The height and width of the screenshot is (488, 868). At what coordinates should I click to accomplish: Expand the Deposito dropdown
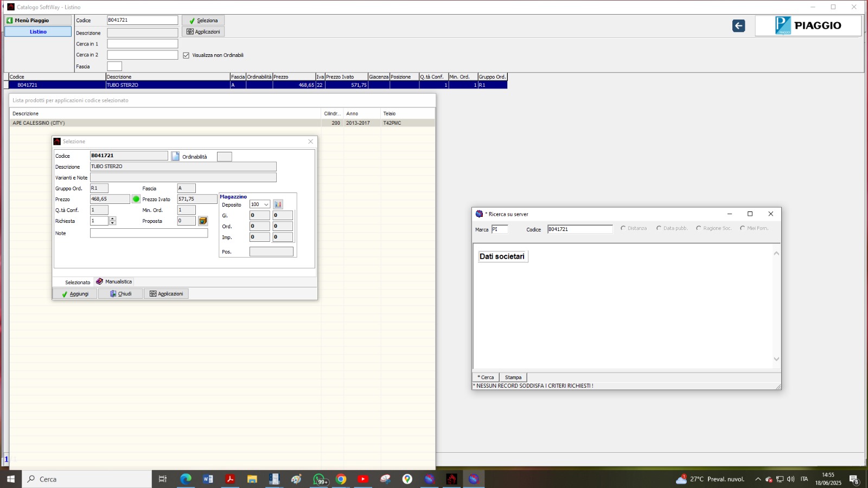click(x=266, y=204)
